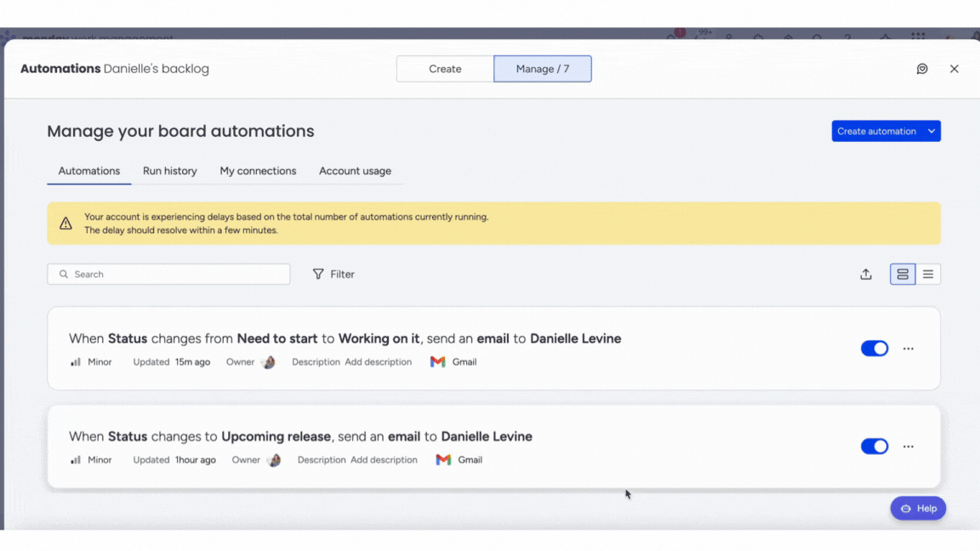Click the export automations icon
The image size is (980, 551).
click(866, 275)
